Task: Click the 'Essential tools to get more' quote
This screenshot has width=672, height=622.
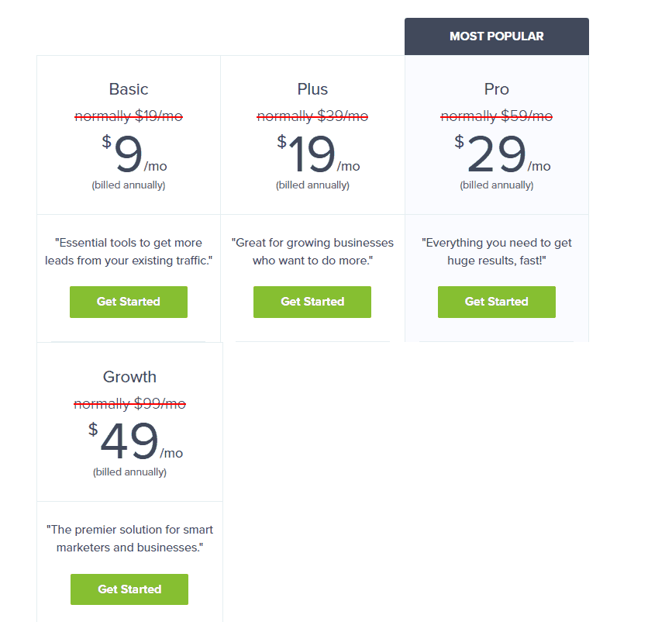Action: (129, 252)
